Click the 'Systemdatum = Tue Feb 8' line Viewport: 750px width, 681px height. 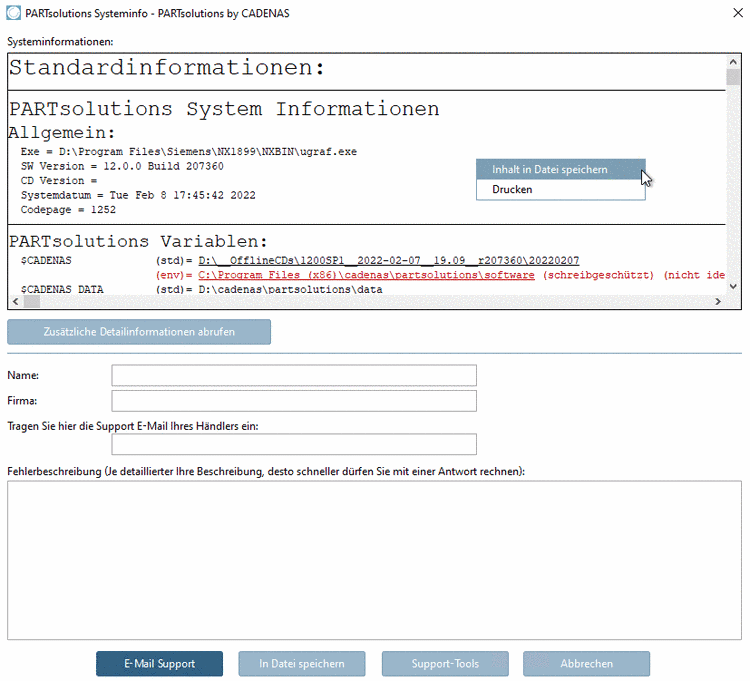[x=138, y=195]
